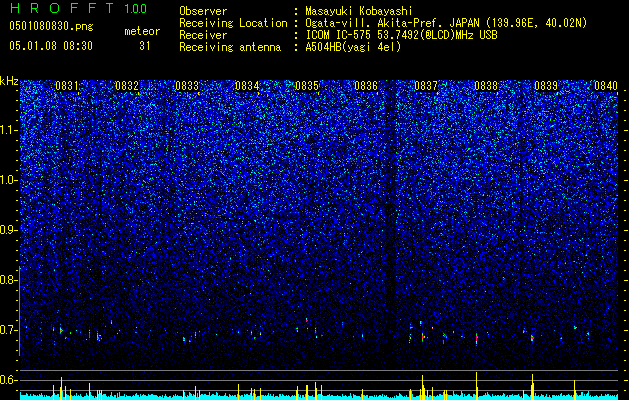The height and width of the screenshot is (400, 629).
Task: Click the 0831 time marker
Action: [67, 86]
